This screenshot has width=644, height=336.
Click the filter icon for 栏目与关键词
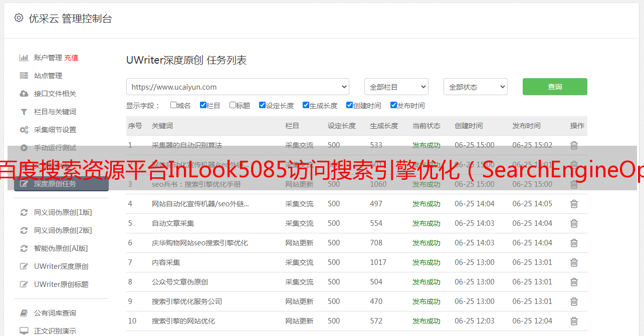click(x=24, y=112)
